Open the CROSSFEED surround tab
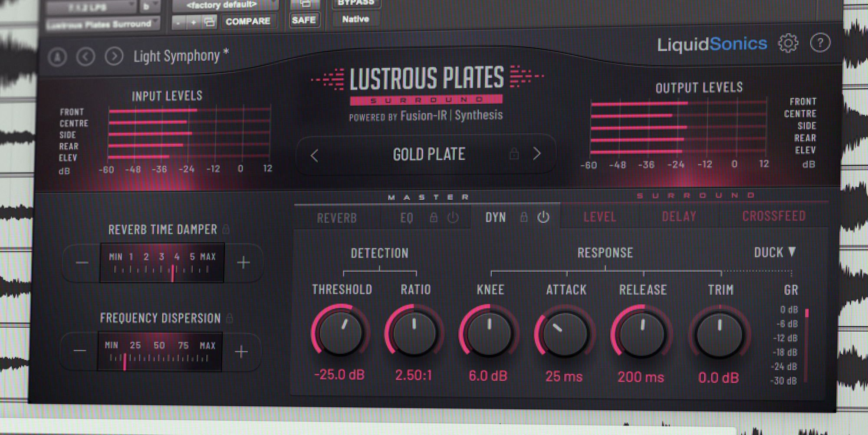Image resolution: width=868 pixels, height=435 pixels. click(x=774, y=216)
